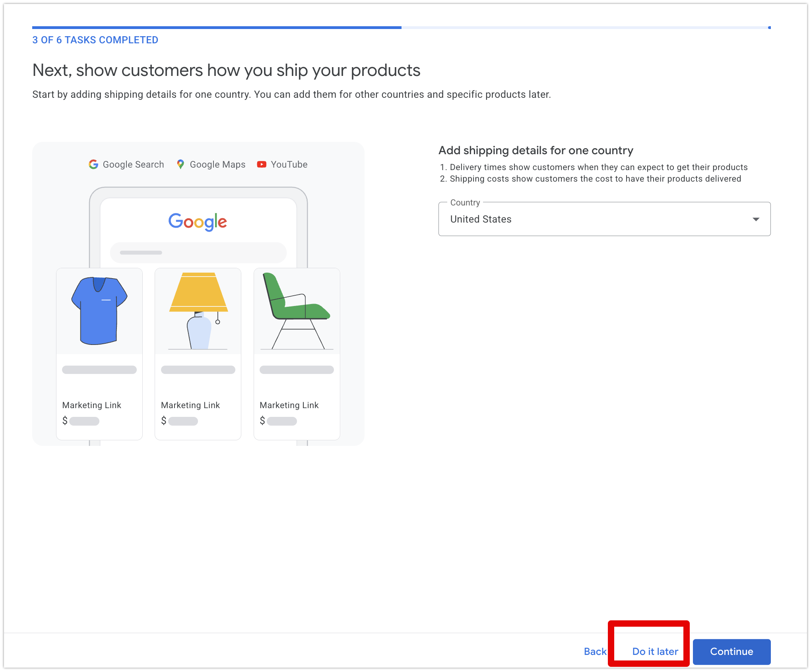Click 'Marketing Link' under the chair card
Image resolution: width=811 pixels, height=672 pixels.
coord(289,405)
